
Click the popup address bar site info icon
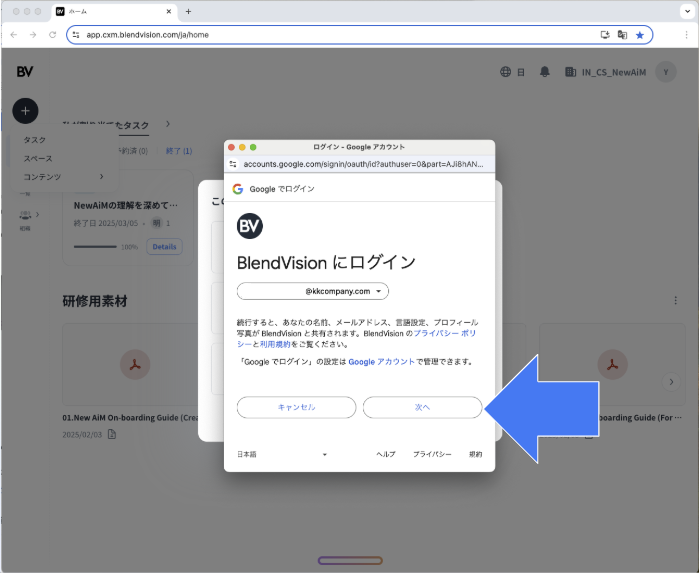[233, 164]
